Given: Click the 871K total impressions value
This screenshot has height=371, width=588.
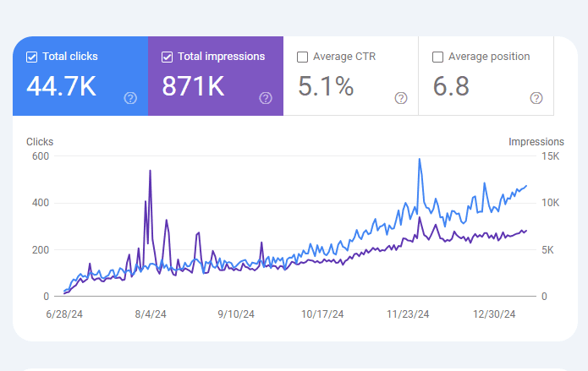Looking at the screenshot, I should coord(193,86).
